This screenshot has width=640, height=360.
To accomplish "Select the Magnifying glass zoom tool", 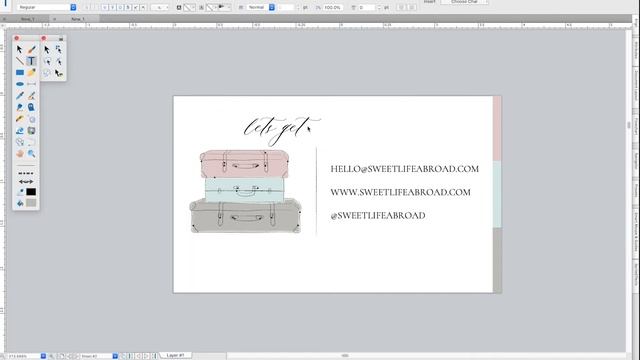I will pos(31,153).
